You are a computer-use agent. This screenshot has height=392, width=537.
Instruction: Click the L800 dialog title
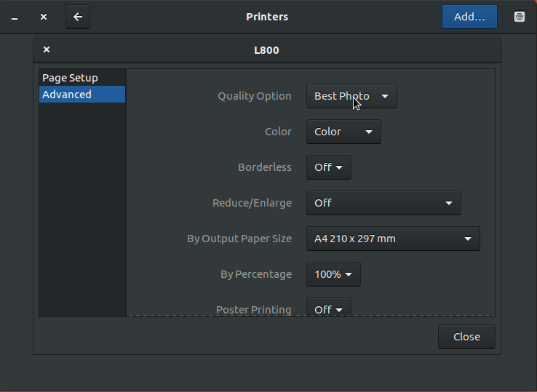tap(266, 50)
